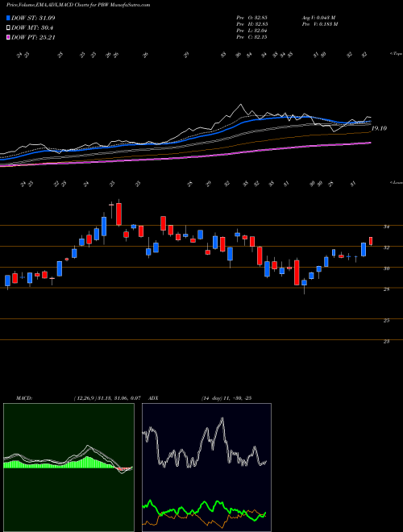Click the 25 price axis label
The width and height of the screenshot is (403, 532).
point(386,321)
